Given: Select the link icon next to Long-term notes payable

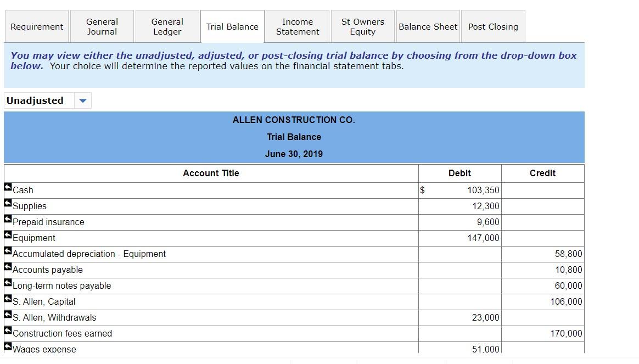Looking at the screenshot, I should pyautogui.click(x=8, y=282).
